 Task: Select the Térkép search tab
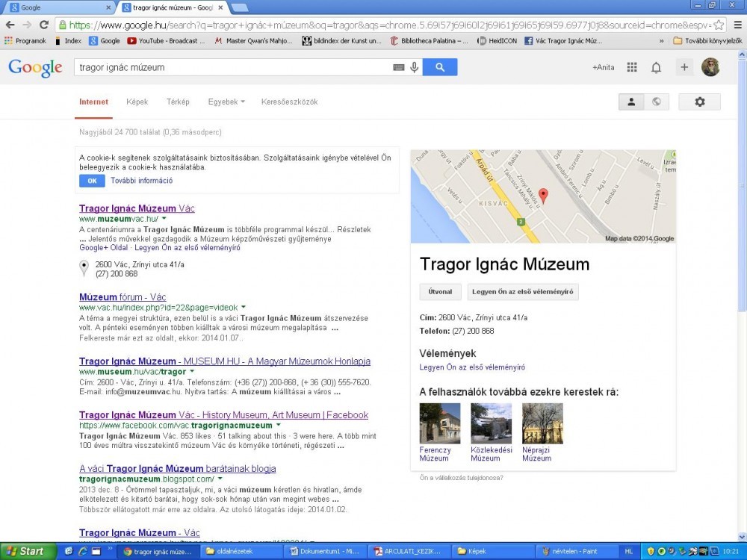(x=178, y=102)
